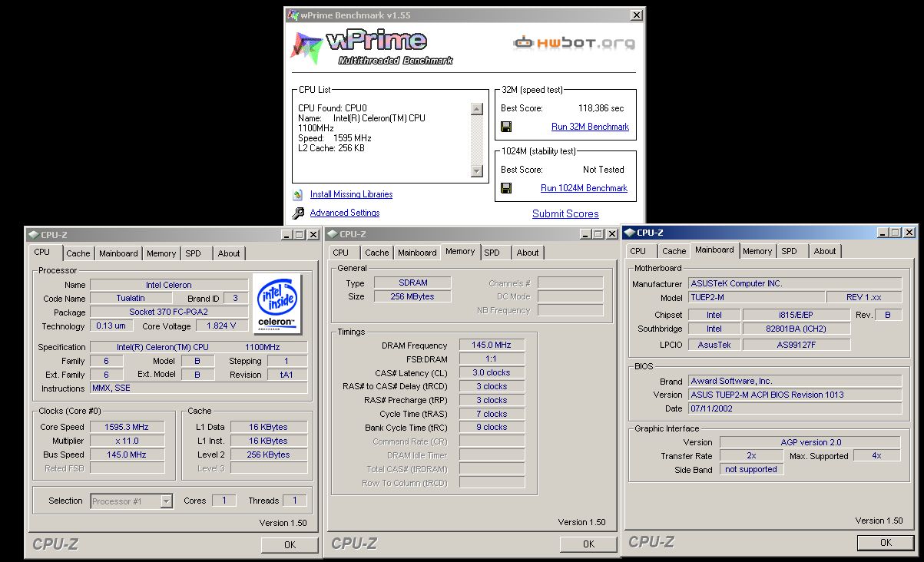Screen dimensions: 924x562
Task: Click Submit Scores link
Action: click(565, 214)
